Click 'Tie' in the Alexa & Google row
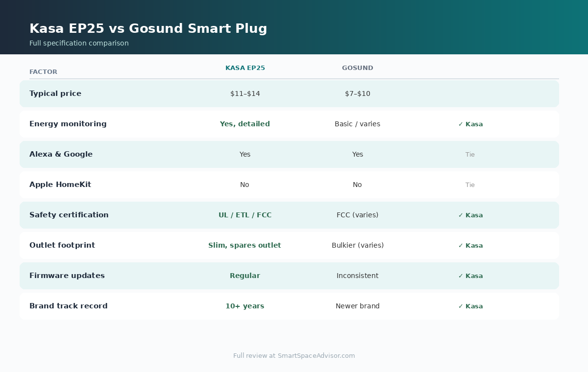 tap(470, 155)
